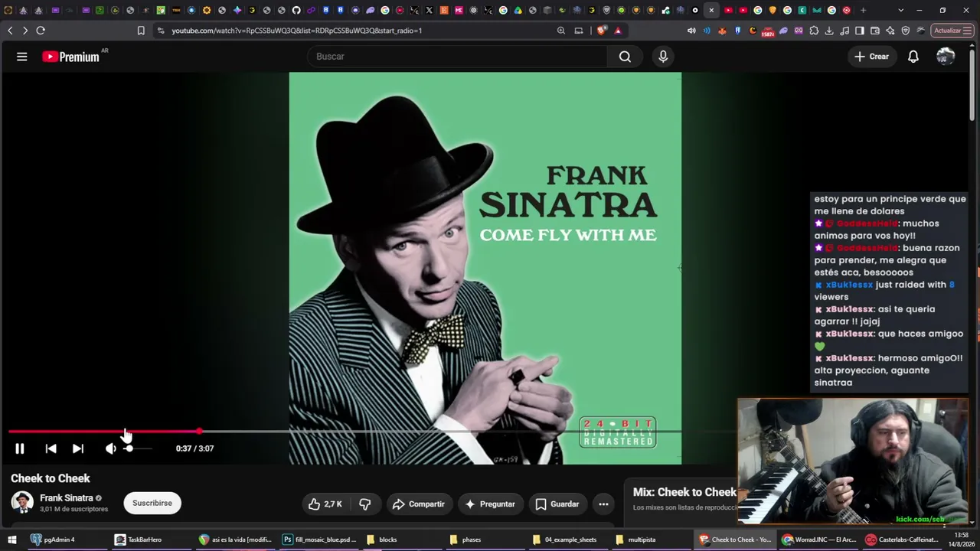This screenshot has width=980, height=551.
Task: Focus the Buscar search field
Action: click(458, 57)
